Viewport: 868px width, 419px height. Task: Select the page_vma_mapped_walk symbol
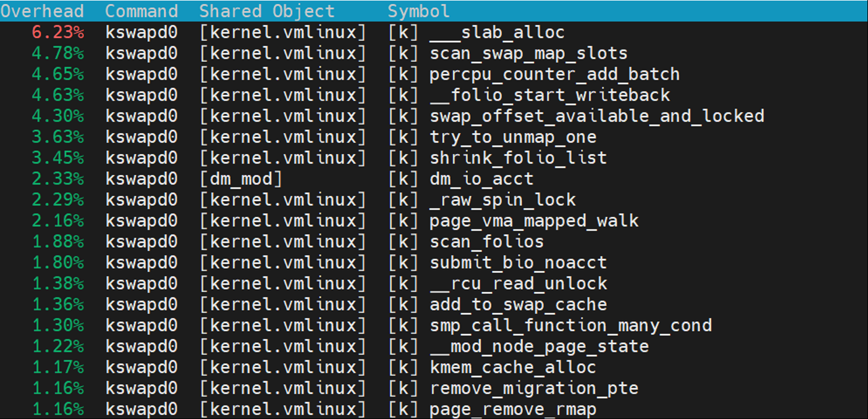tap(533, 221)
